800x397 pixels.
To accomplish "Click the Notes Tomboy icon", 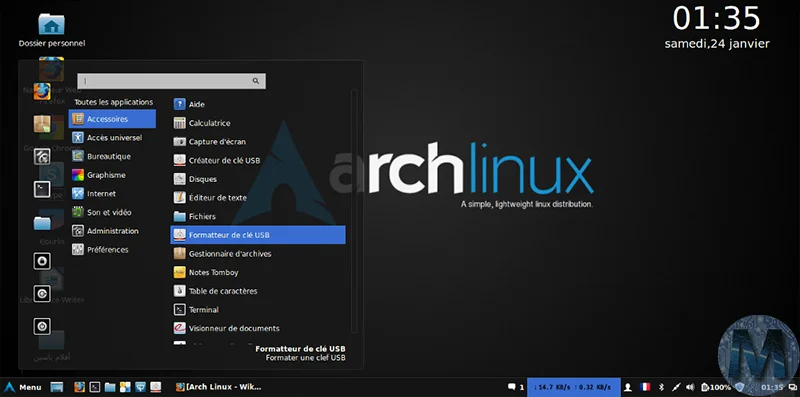I will click(180, 272).
